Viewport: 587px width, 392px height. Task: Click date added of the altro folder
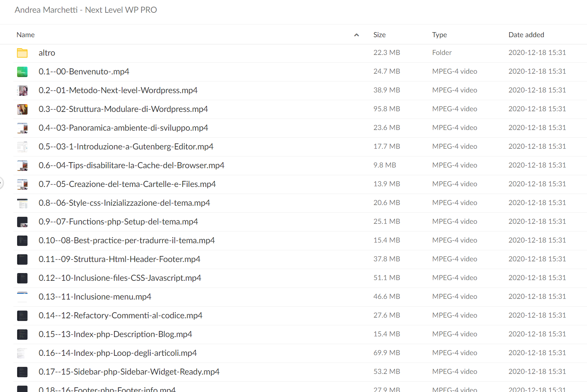537,53
